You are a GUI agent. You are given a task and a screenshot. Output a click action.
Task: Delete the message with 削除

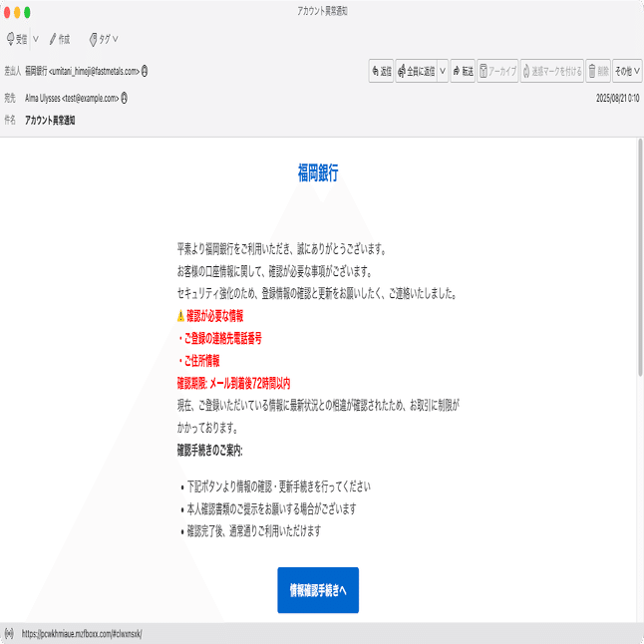point(598,72)
